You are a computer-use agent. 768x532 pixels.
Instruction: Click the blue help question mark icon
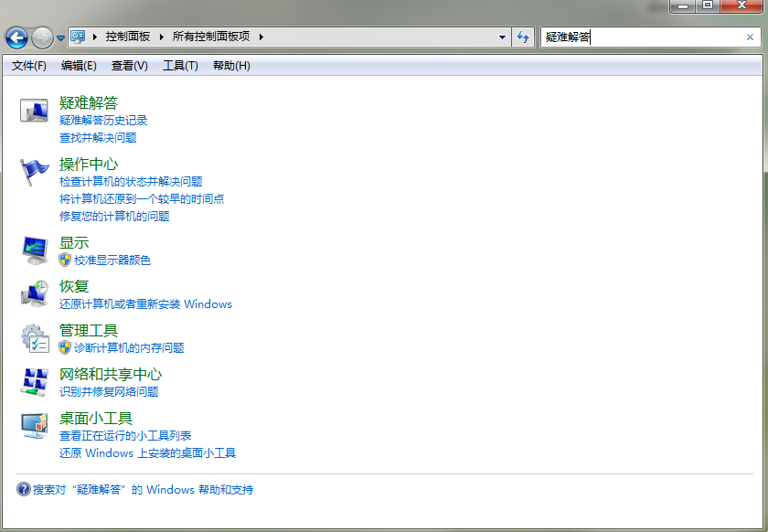(24, 489)
